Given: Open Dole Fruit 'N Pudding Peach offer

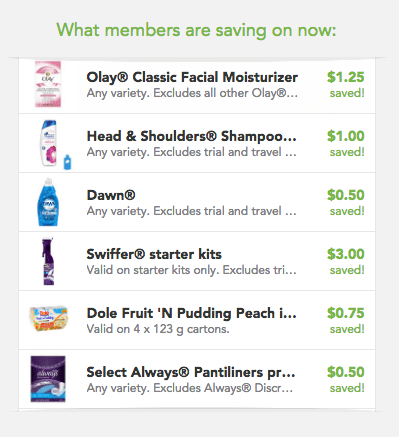Looking at the screenshot, I should click(192, 313).
